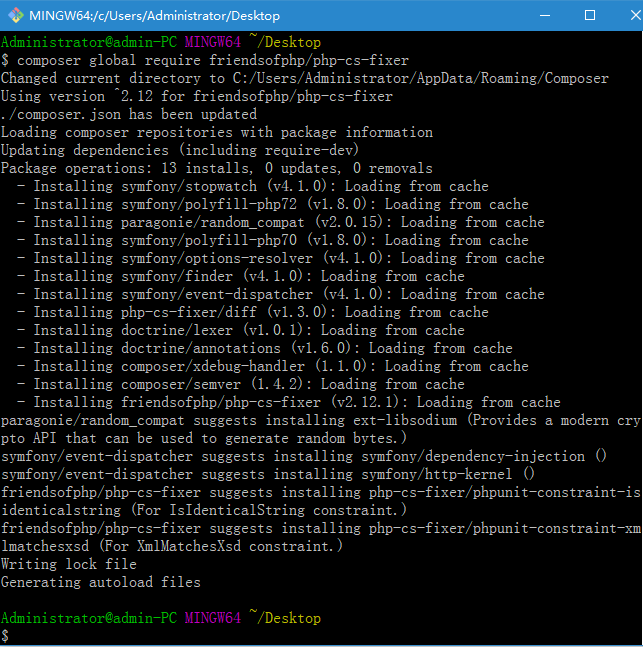Click the 'Installing paragonie/random_compat' line
Image resolution: width=643 pixels, height=647 pixels.
click(x=281, y=222)
